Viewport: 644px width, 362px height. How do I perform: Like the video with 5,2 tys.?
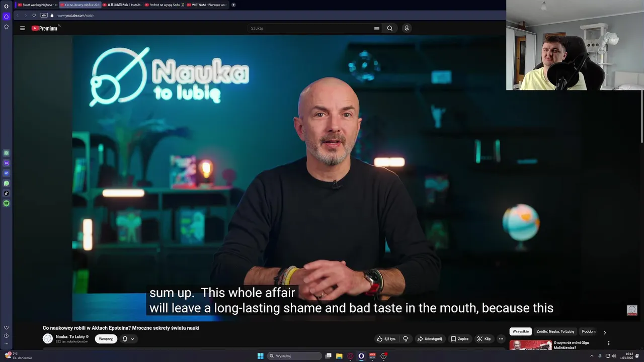(x=386, y=339)
